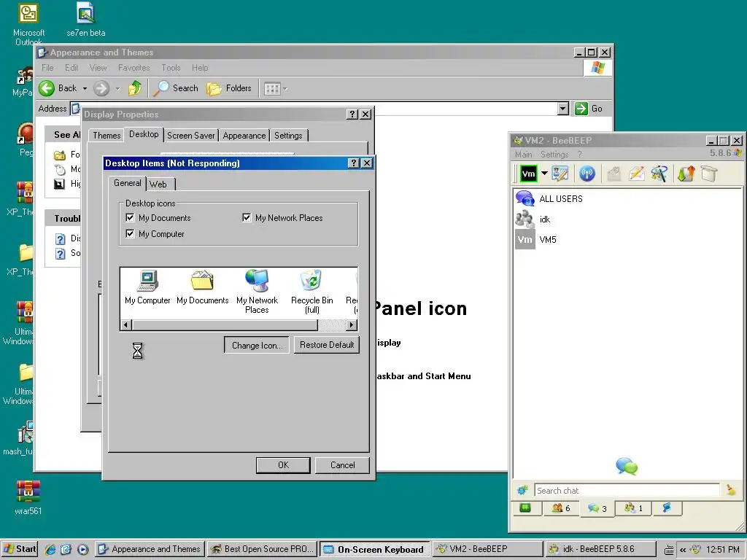
Task: Launch Internet Explorer from Quick Launch
Action: (50, 550)
